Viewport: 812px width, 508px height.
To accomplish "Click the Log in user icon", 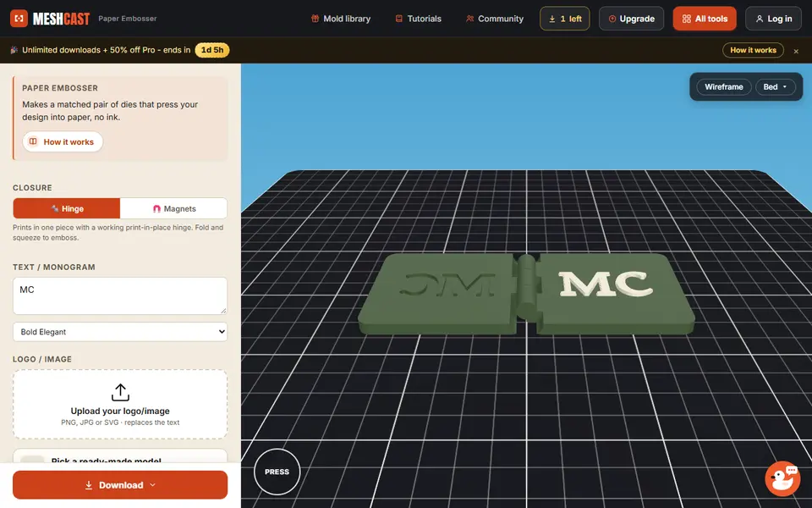I will 760,19.
